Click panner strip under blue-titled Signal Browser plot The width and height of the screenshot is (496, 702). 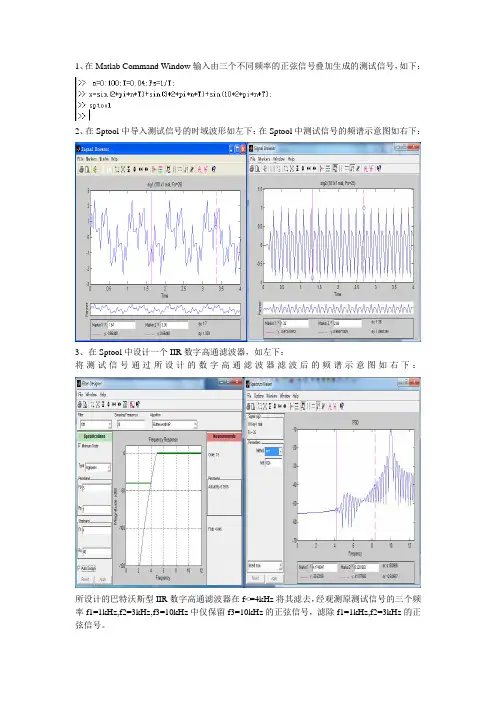(x=165, y=309)
